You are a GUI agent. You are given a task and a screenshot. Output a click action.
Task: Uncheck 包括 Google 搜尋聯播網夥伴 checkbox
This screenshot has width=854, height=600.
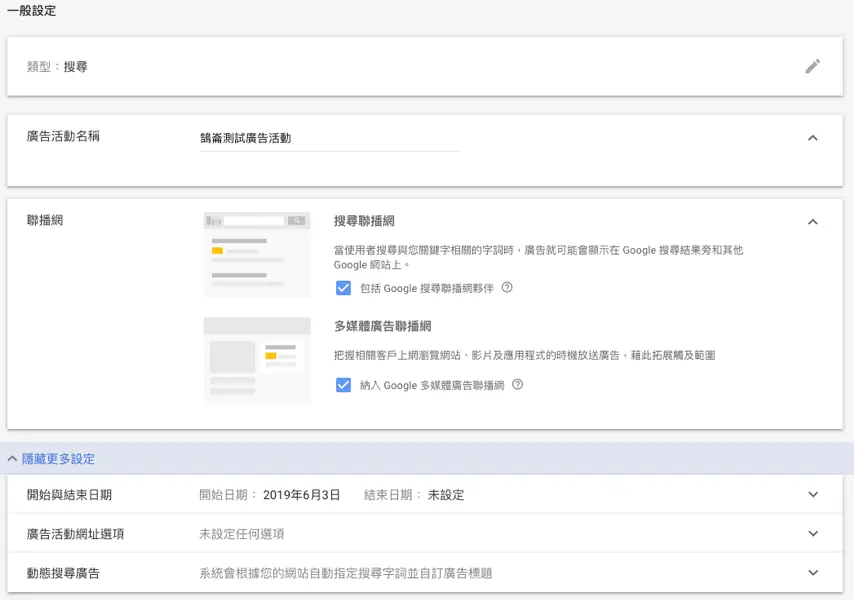click(343, 288)
